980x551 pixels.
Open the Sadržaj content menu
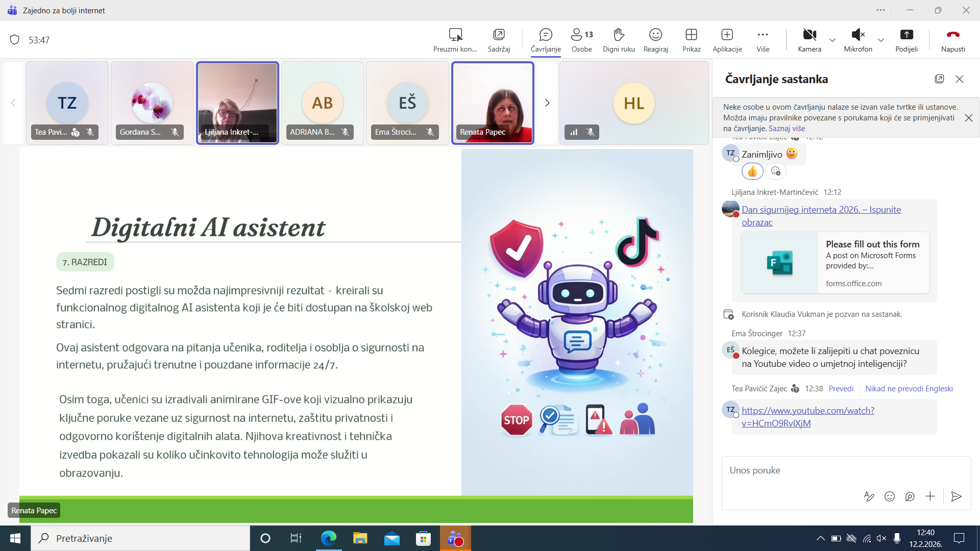[x=499, y=35]
